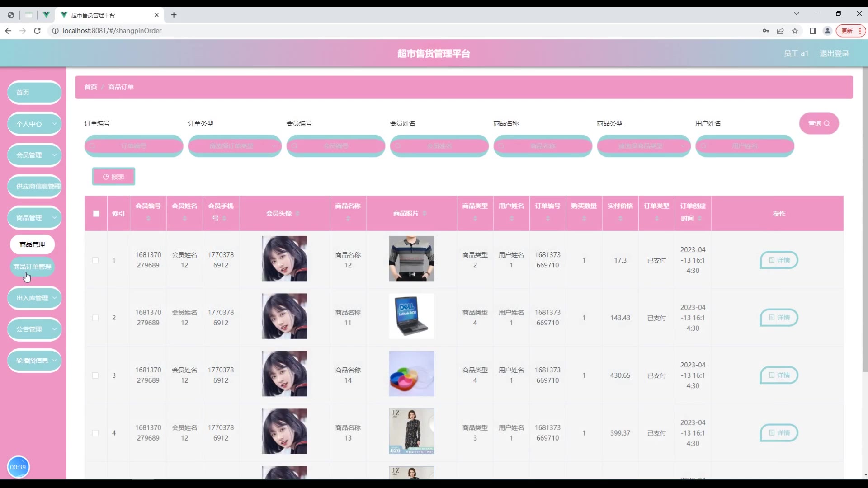Select the 商品订单管理 submenu item

[x=32, y=267]
